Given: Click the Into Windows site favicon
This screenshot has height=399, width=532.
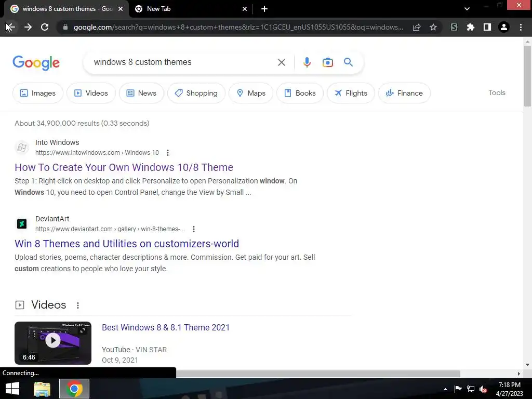Looking at the screenshot, I should 22,148.
